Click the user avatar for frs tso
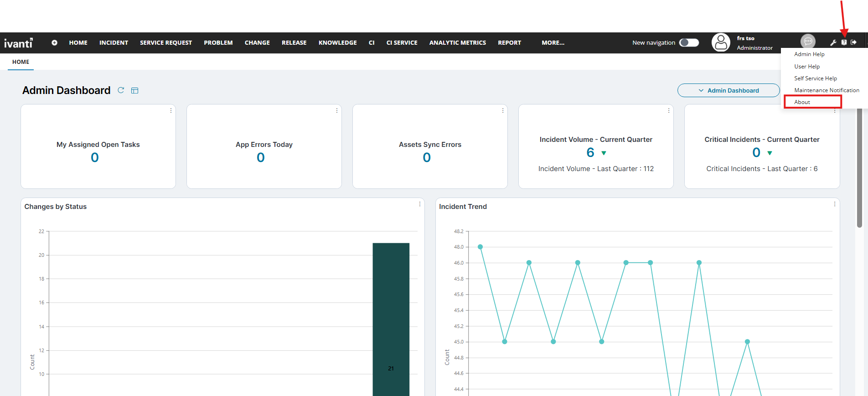Image resolution: width=868 pixels, height=396 pixels. pyautogui.click(x=721, y=42)
